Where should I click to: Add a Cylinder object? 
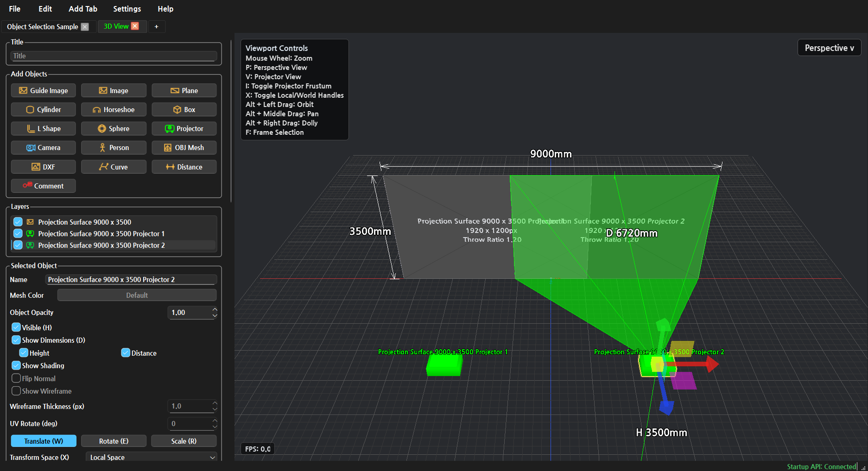click(x=43, y=109)
